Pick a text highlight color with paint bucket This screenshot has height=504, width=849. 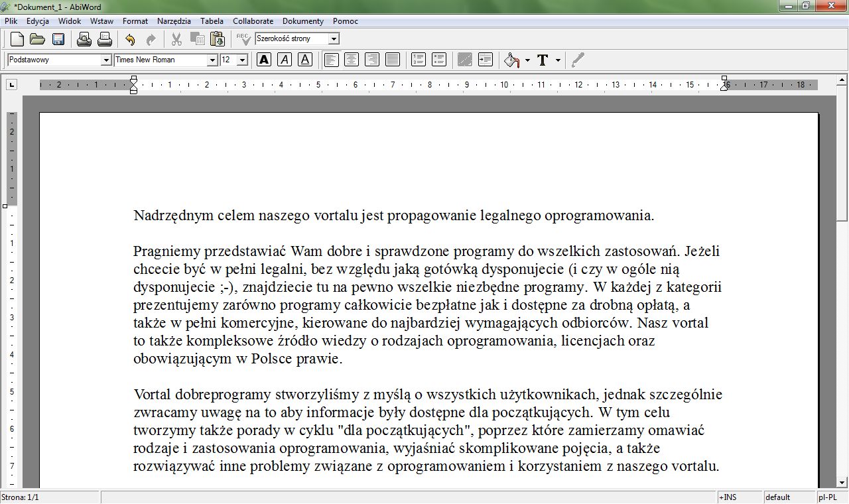(511, 60)
